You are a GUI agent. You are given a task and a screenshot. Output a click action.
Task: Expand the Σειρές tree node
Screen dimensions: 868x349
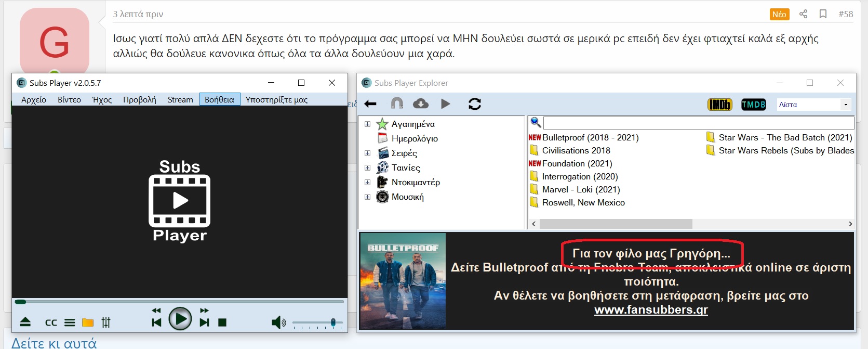pos(367,153)
